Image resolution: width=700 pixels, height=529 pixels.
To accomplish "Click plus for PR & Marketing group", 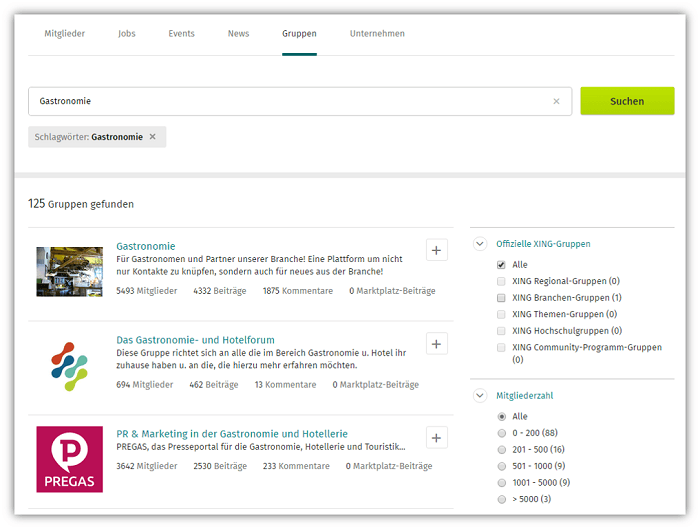I will [436, 438].
